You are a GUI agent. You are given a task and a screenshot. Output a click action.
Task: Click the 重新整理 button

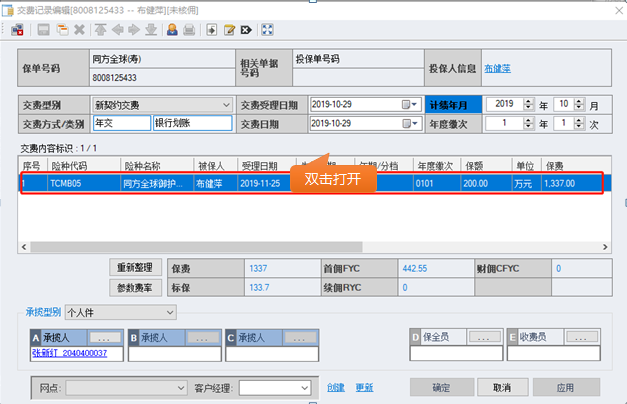134,268
